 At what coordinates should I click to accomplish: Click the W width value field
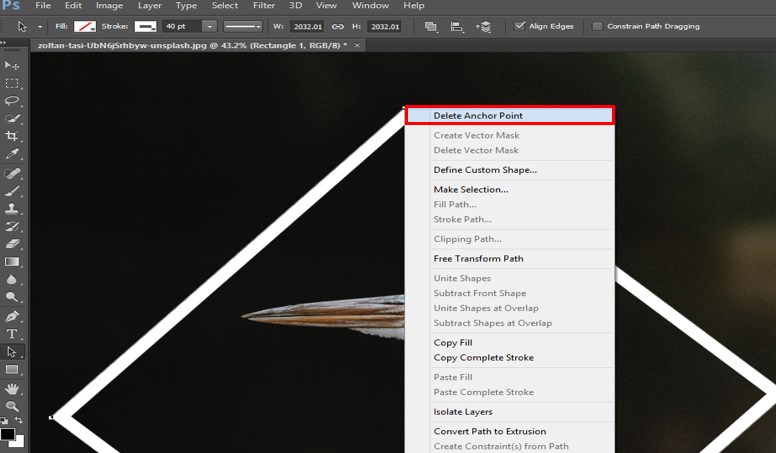click(307, 27)
